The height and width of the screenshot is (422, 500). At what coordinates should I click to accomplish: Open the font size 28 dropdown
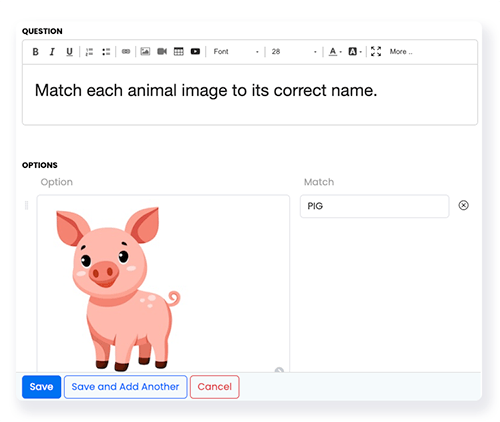pyautogui.click(x=294, y=52)
